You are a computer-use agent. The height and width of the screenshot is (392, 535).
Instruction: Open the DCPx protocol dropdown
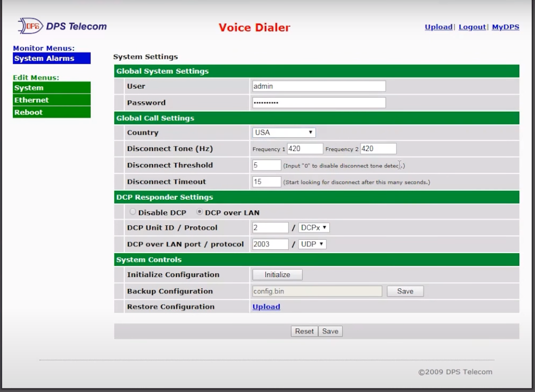(x=314, y=228)
